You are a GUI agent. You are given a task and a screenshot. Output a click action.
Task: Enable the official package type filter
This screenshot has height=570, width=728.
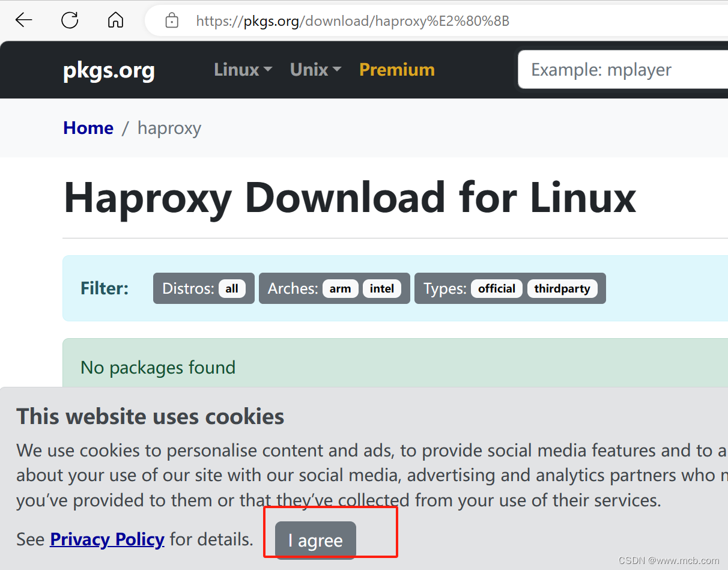click(496, 288)
